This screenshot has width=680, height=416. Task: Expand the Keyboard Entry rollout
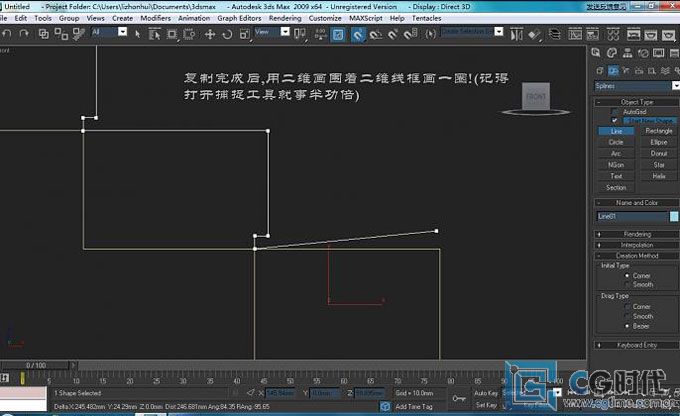click(x=637, y=345)
